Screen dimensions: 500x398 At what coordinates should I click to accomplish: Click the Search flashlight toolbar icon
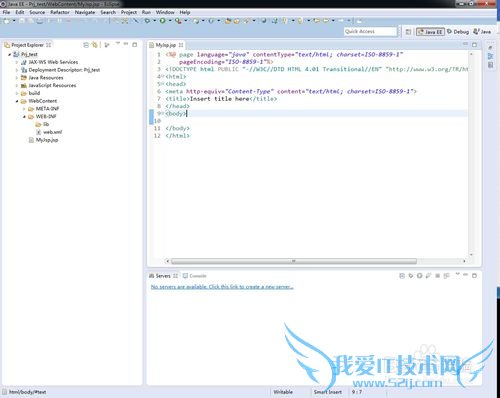point(247,21)
